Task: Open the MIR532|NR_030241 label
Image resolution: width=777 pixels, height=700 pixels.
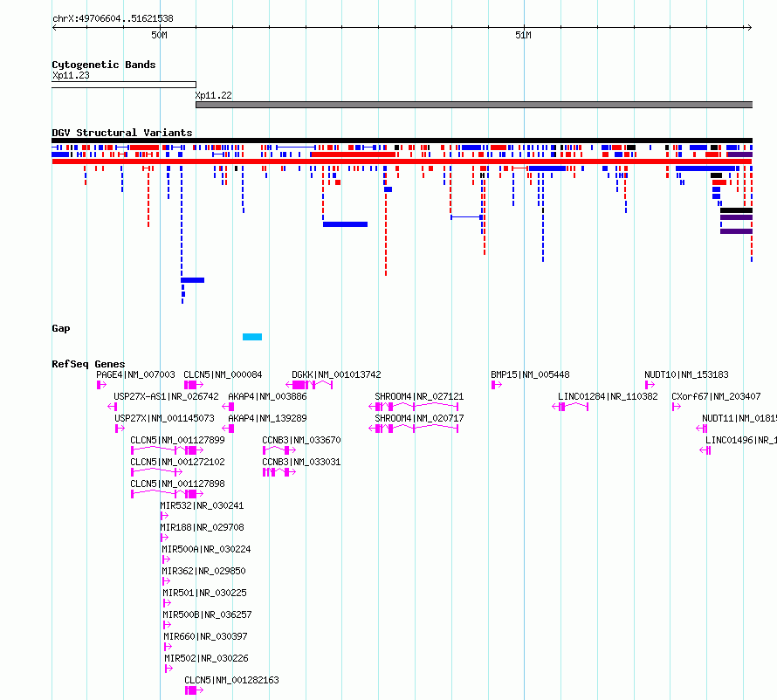Action: pos(202,505)
